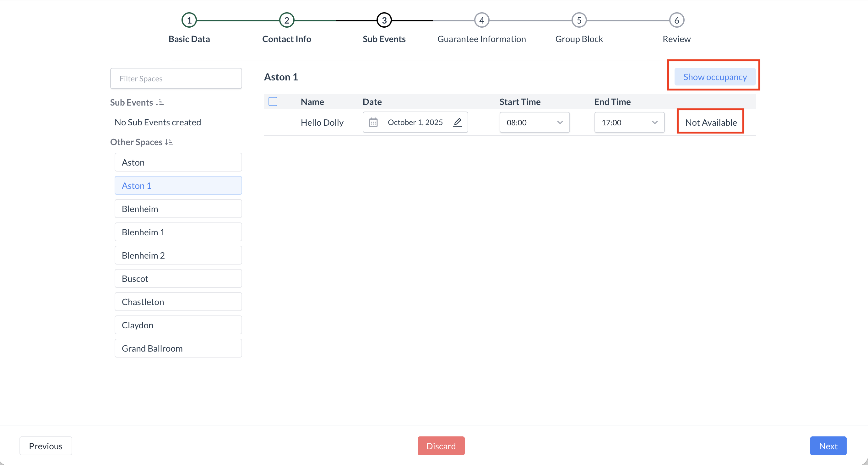This screenshot has height=465, width=868.
Task: Open the End Time 17:00 dropdown
Action: point(629,123)
